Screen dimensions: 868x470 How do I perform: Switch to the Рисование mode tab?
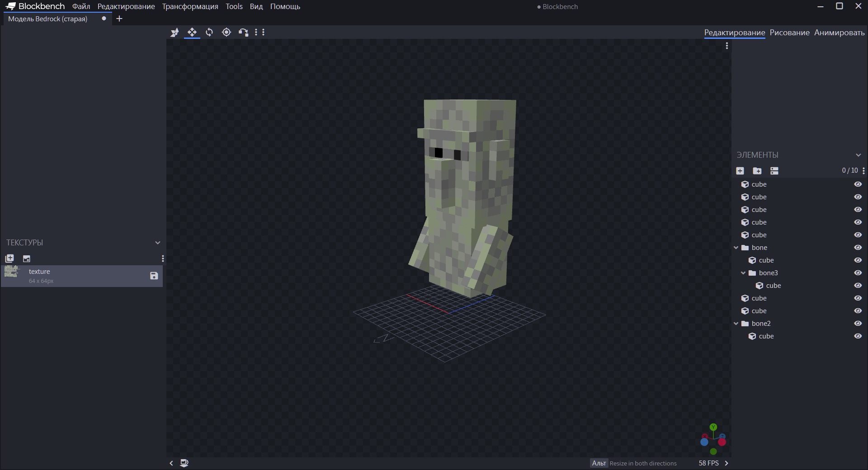(789, 33)
